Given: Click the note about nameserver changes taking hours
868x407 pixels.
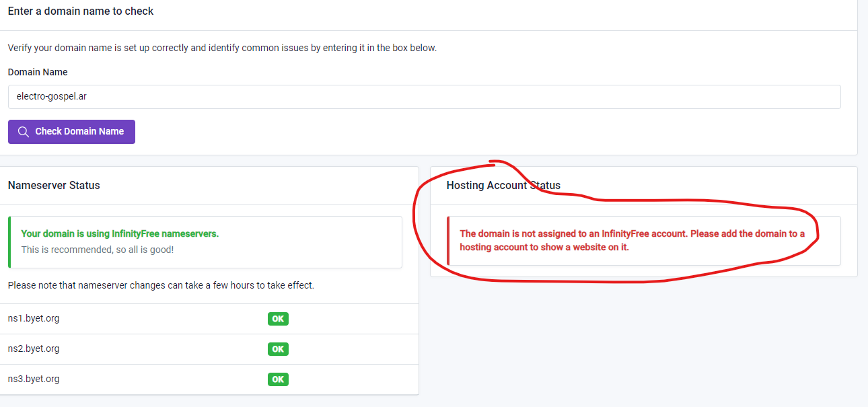Looking at the screenshot, I should [x=161, y=285].
